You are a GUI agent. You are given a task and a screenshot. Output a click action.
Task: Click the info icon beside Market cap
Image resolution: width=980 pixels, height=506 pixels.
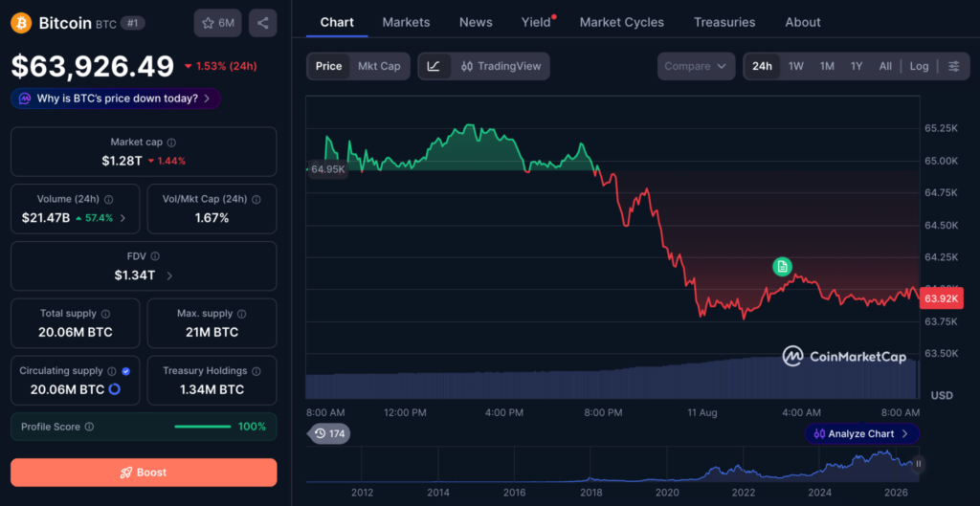coord(172,143)
